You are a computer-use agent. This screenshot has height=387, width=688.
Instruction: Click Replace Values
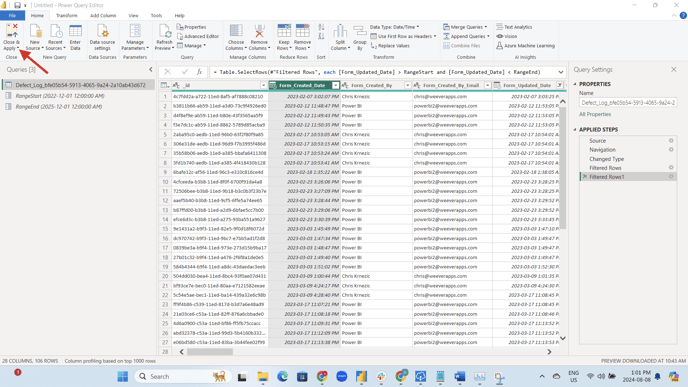390,46
